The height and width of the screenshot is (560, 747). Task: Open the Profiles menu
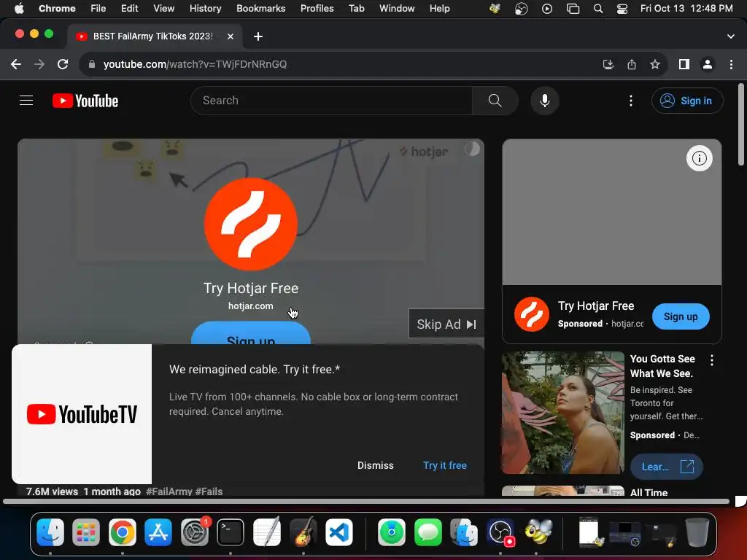pos(317,9)
